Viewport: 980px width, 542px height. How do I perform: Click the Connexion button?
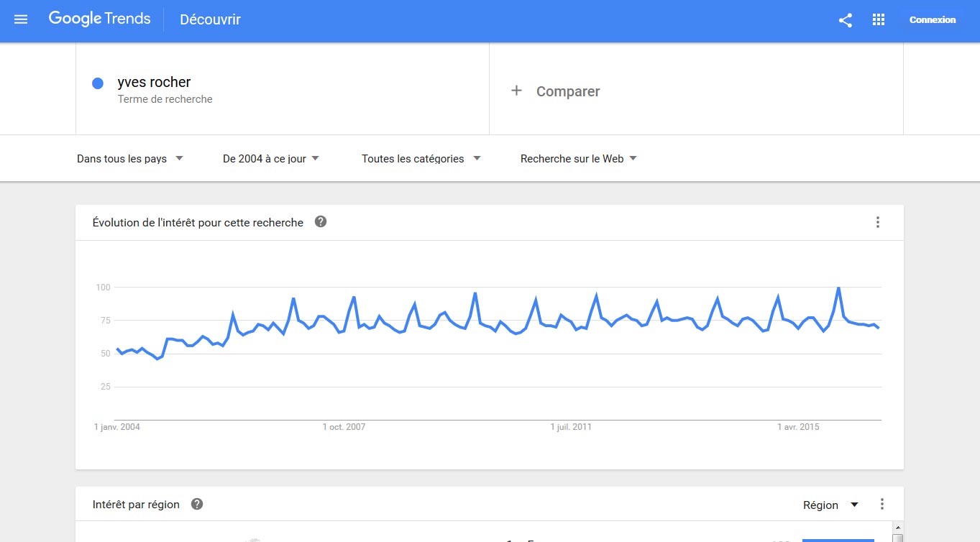click(933, 20)
